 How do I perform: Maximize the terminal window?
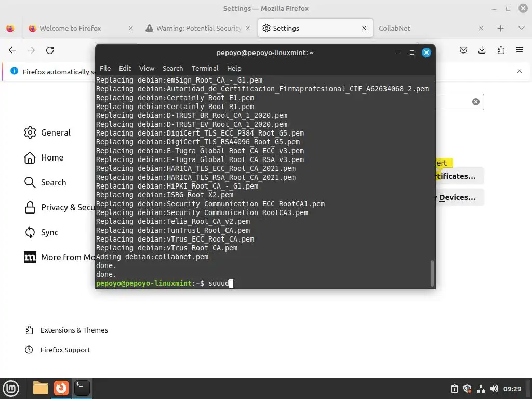[412, 52]
